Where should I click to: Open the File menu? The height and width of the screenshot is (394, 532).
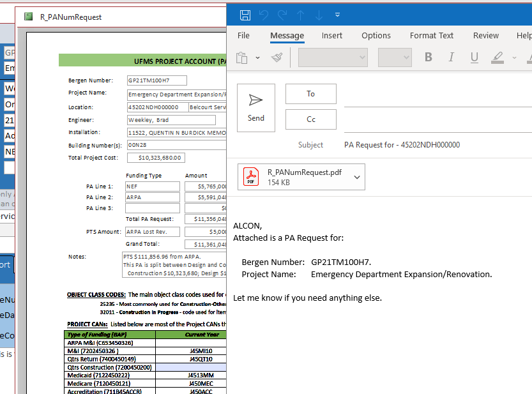click(x=243, y=36)
